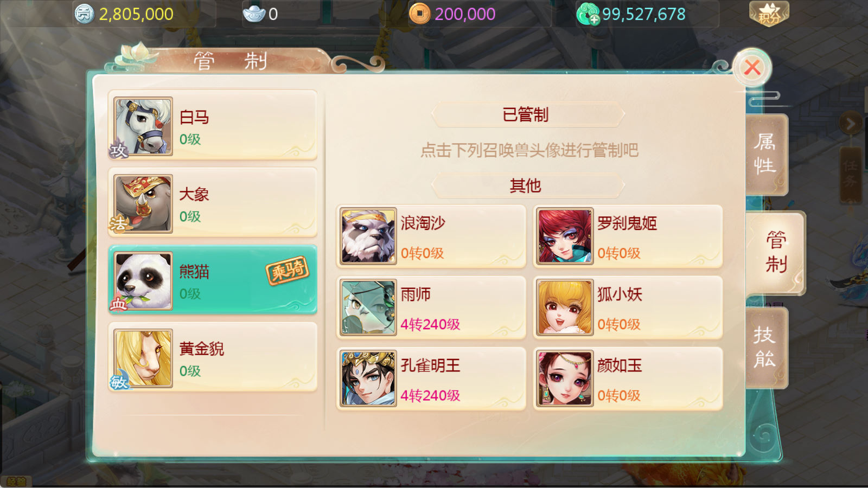Image resolution: width=868 pixels, height=488 pixels.
Task: Open the 积分 points badge
Action: click(x=769, y=14)
